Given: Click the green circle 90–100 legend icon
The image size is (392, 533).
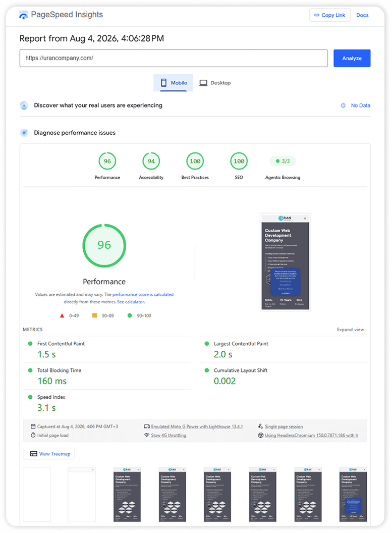Looking at the screenshot, I should [x=130, y=315].
